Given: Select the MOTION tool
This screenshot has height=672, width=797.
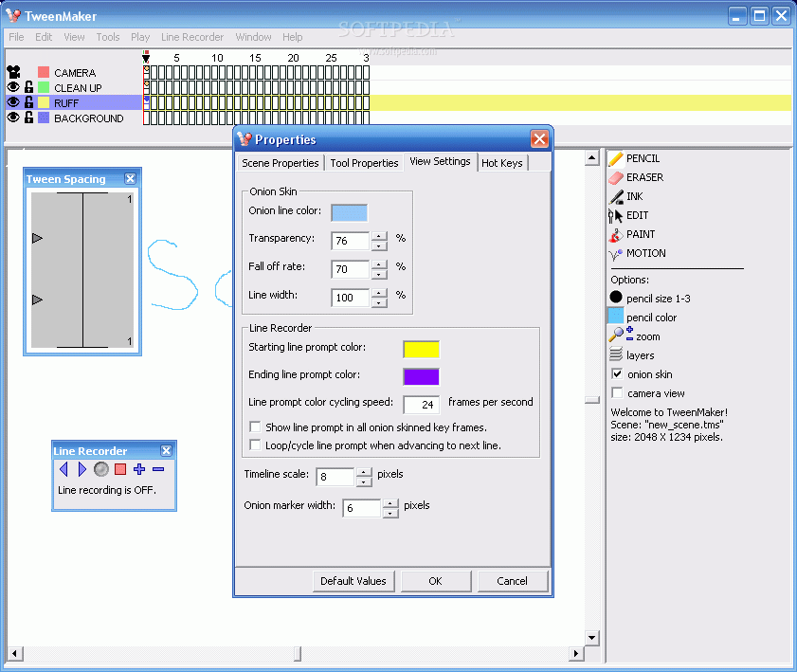Looking at the screenshot, I should pyautogui.click(x=638, y=253).
